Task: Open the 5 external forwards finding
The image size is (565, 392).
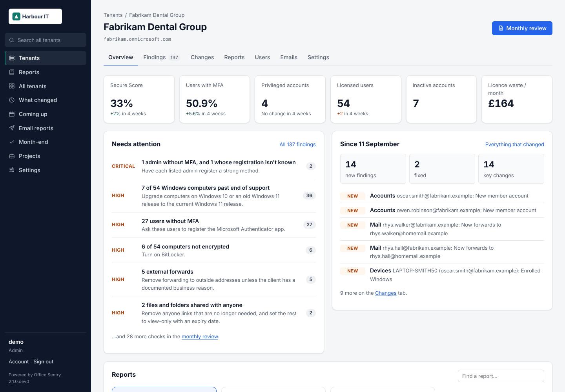Action: click(x=214, y=279)
